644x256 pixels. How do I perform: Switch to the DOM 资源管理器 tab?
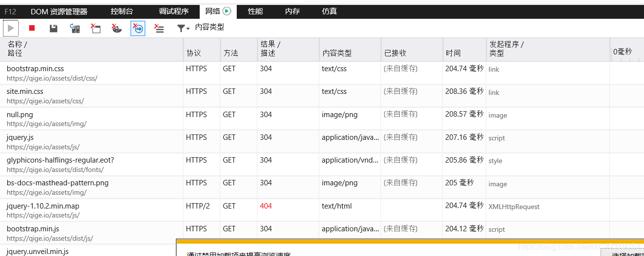59,11
